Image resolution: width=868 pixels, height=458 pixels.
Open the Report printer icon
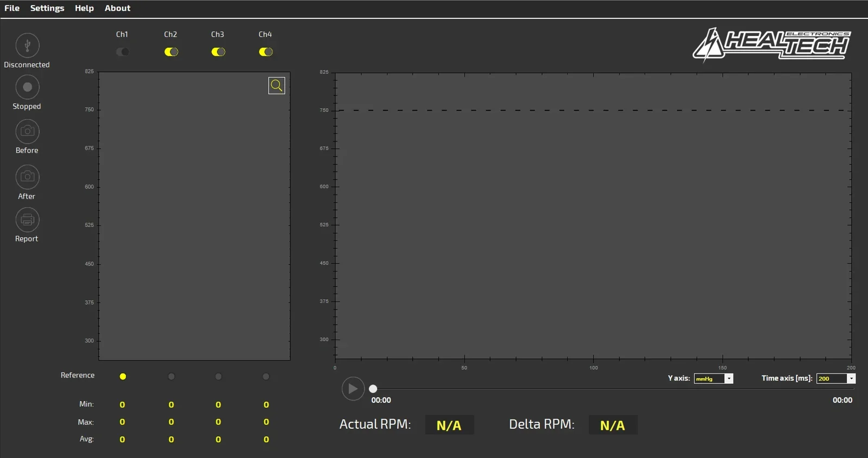click(x=27, y=220)
